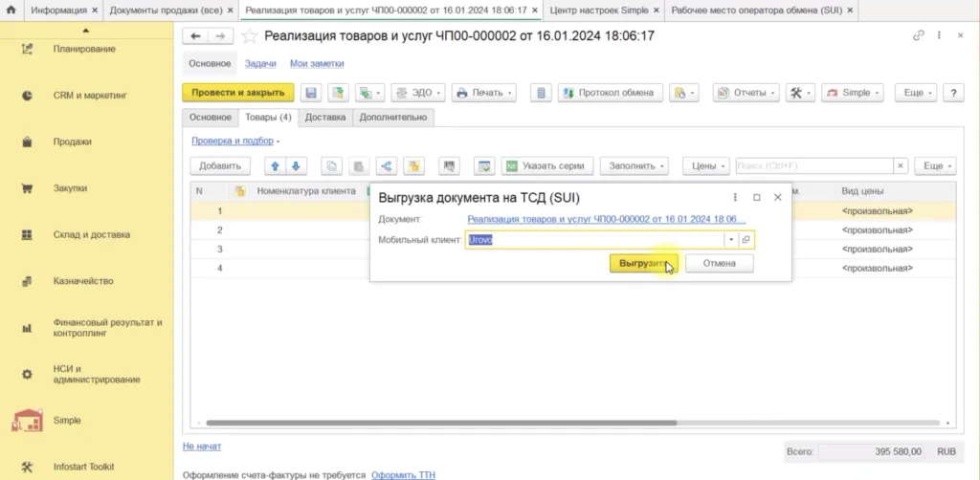The width and height of the screenshot is (980, 480).
Task: Open the selected mobile client card icon
Action: click(x=746, y=240)
